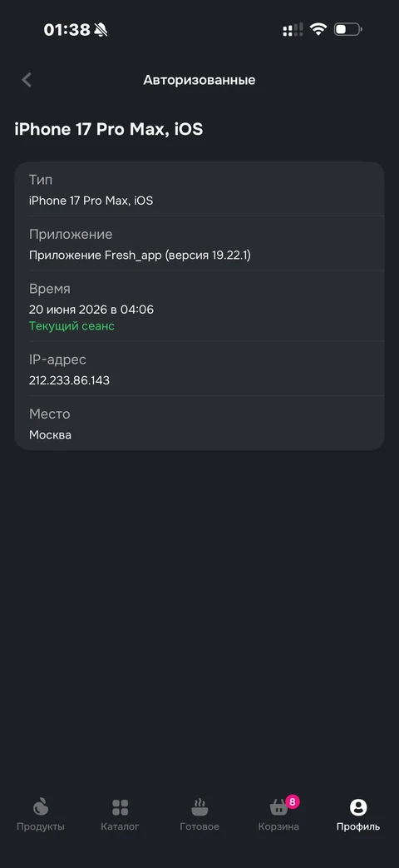
Task: Select the Профиль person icon
Action: 358,807
